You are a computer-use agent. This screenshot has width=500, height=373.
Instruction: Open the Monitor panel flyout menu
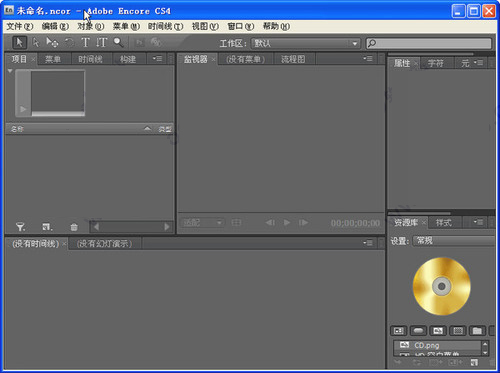[368, 59]
